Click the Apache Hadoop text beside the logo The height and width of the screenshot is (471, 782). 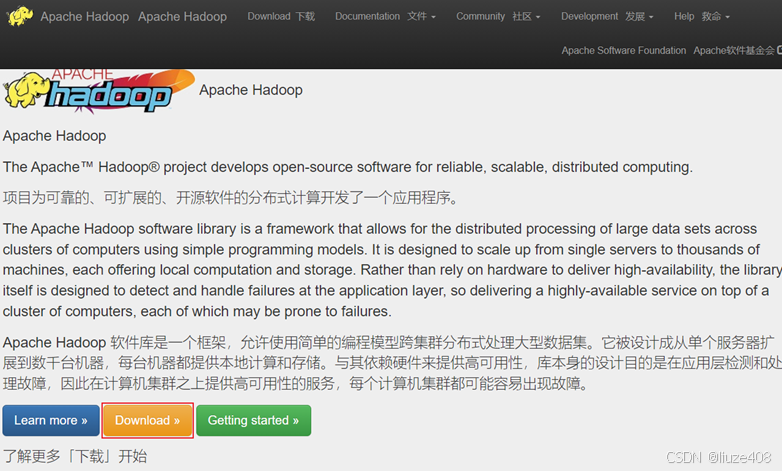click(x=251, y=90)
